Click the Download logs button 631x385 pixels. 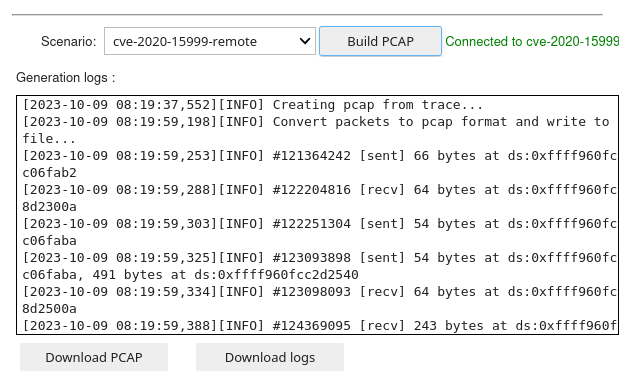(270, 357)
